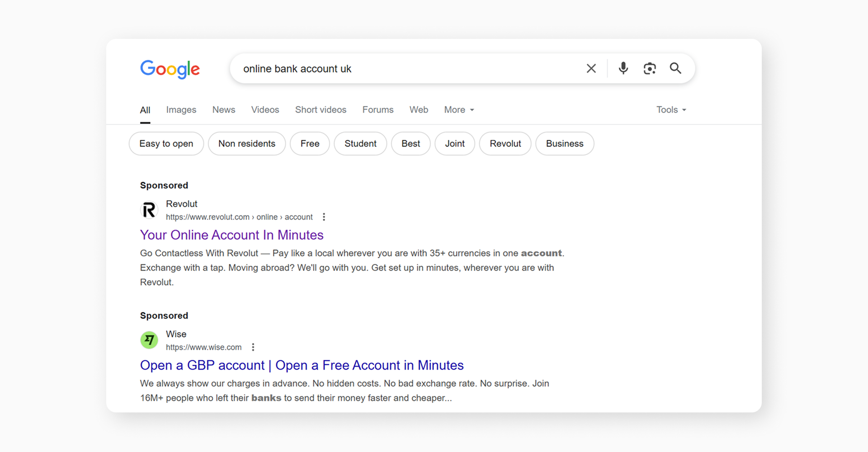Click the Google logo
The image size is (868, 452).
[x=170, y=69]
